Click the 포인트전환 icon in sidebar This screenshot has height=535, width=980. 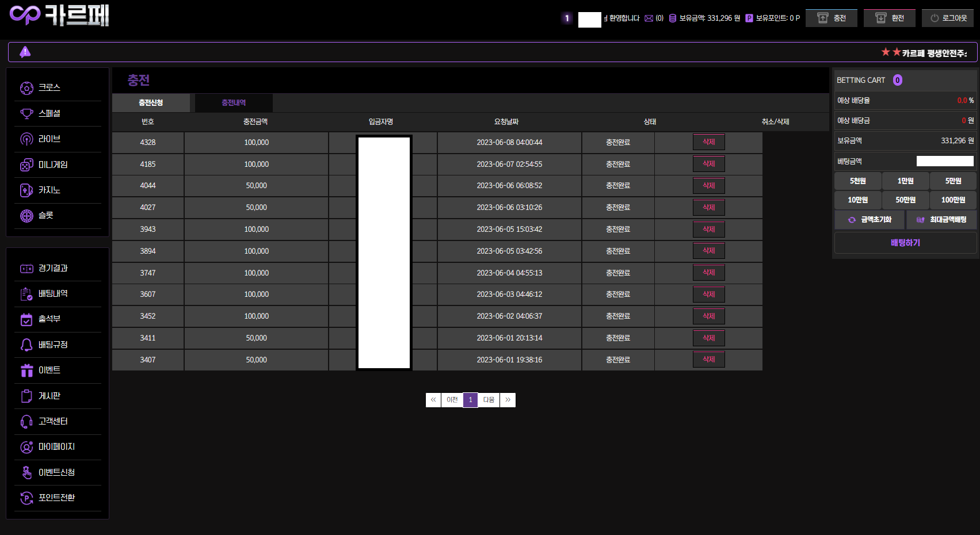26,498
